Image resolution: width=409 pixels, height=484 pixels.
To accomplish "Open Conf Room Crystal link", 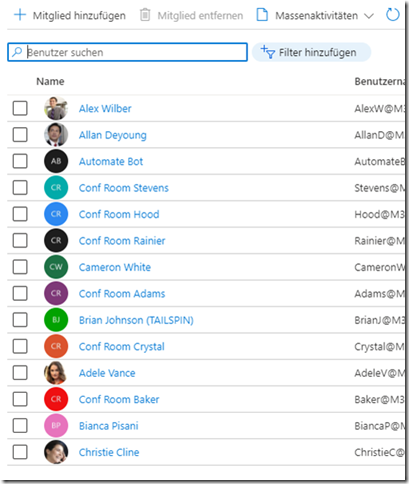I will click(122, 347).
